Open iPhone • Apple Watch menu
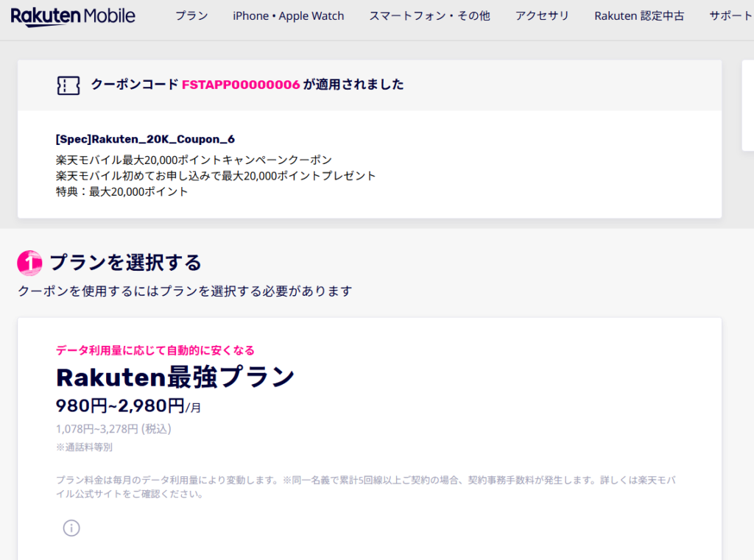Screen dimensions: 754x560 289,16
